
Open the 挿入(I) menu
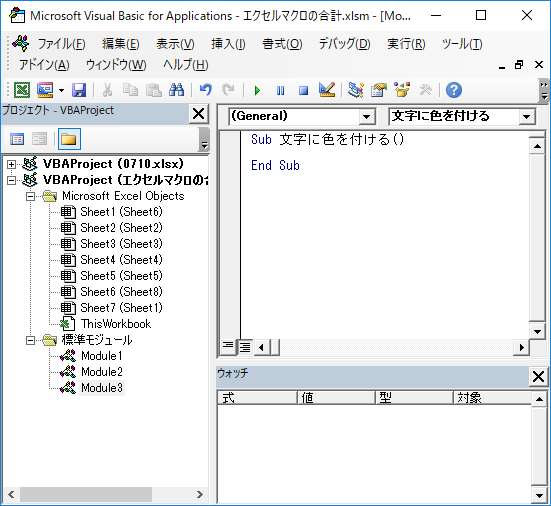[x=228, y=44]
